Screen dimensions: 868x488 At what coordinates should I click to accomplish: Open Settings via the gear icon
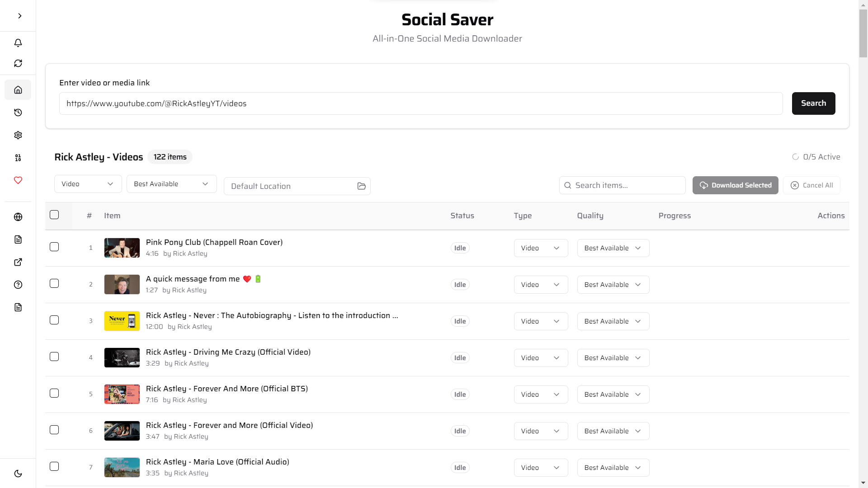18,135
